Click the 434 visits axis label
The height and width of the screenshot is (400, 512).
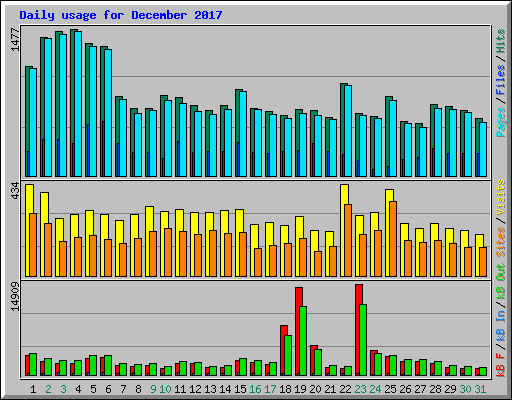pyautogui.click(x=15, y=191)
